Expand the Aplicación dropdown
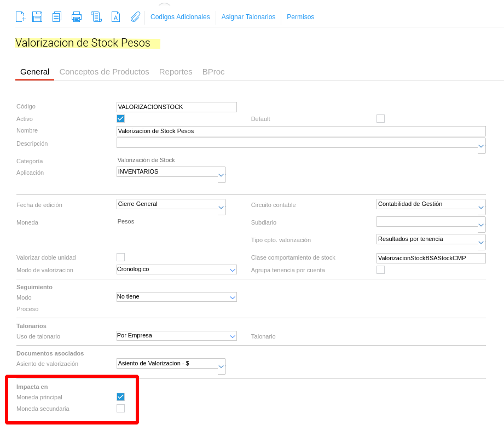 [221, 175]
